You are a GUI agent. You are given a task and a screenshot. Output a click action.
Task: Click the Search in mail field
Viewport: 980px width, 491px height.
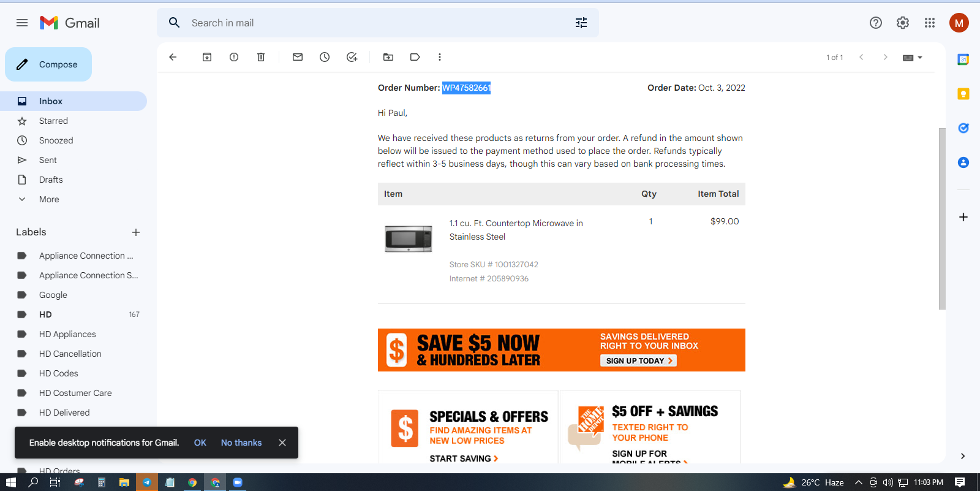(x=378, y=23)
